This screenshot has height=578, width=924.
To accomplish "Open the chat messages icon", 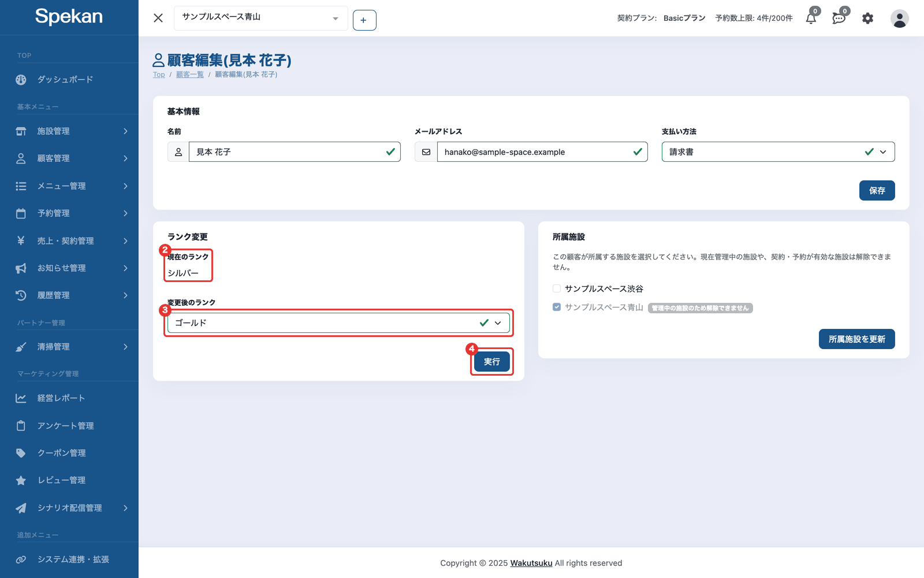I will [x=839, y=18].
